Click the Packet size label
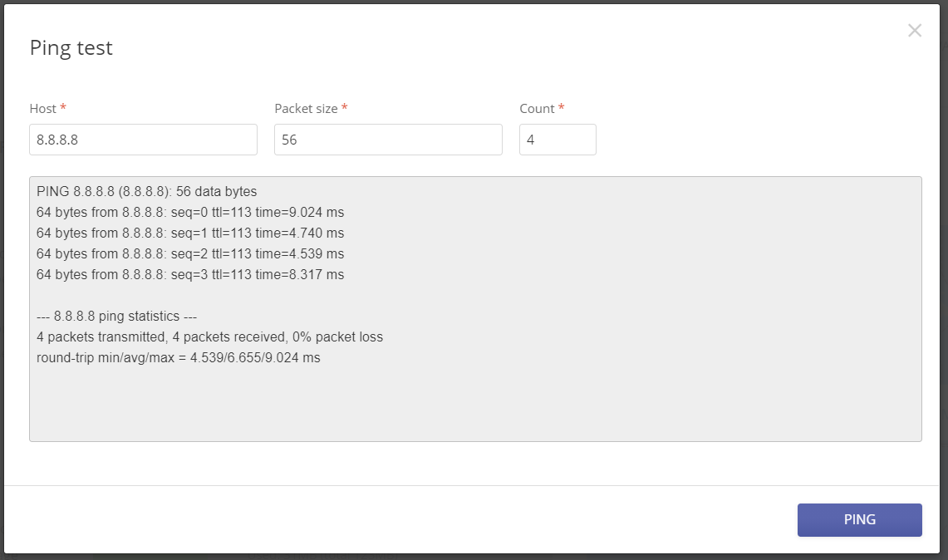Screen dimensions: 948x560 (306, 108)
